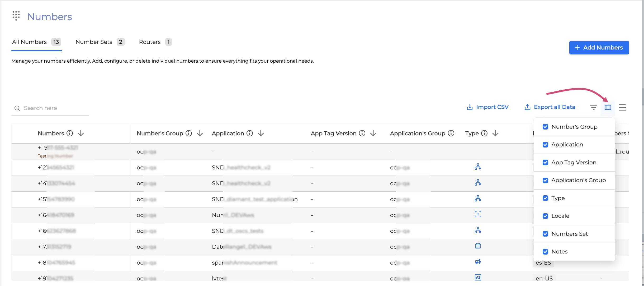This screenshot has height=286, width=644.
Task: Click the Add Numbers button
Action: 599,48
